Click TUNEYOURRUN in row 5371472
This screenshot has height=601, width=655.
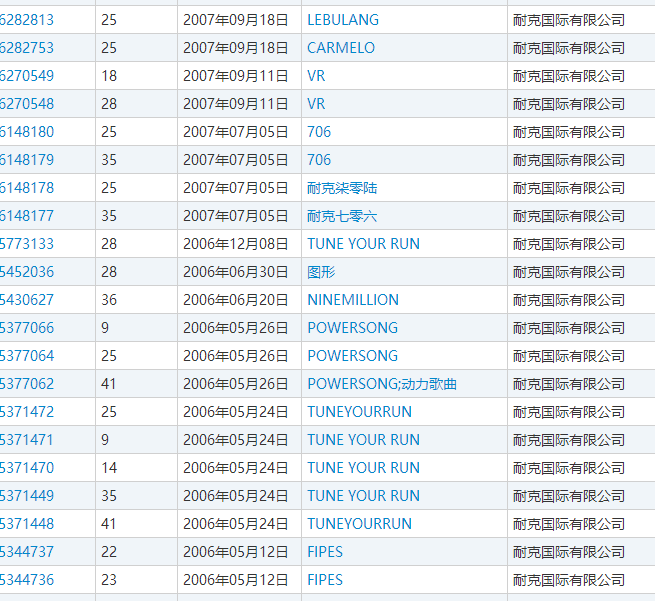[360, 412]
